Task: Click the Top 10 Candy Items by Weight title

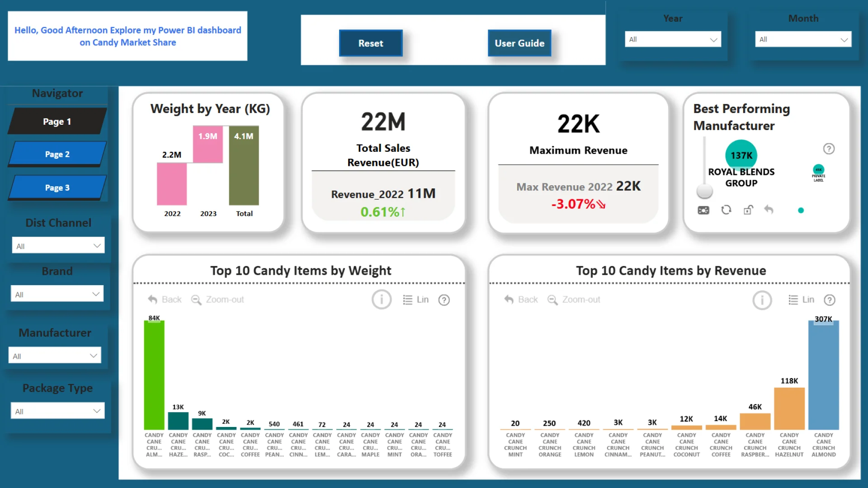Action: tap(301, 270)
